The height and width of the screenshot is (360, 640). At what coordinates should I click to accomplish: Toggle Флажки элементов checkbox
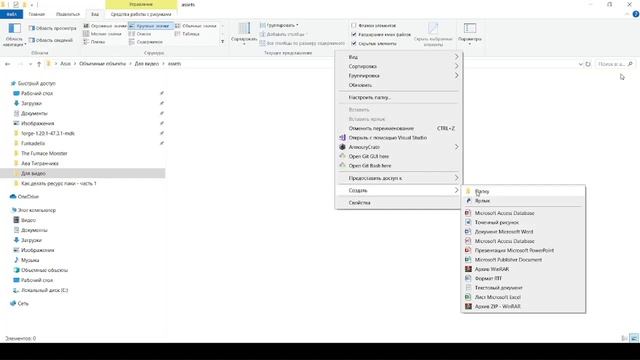pyautogui.click(x=354, y=25)
